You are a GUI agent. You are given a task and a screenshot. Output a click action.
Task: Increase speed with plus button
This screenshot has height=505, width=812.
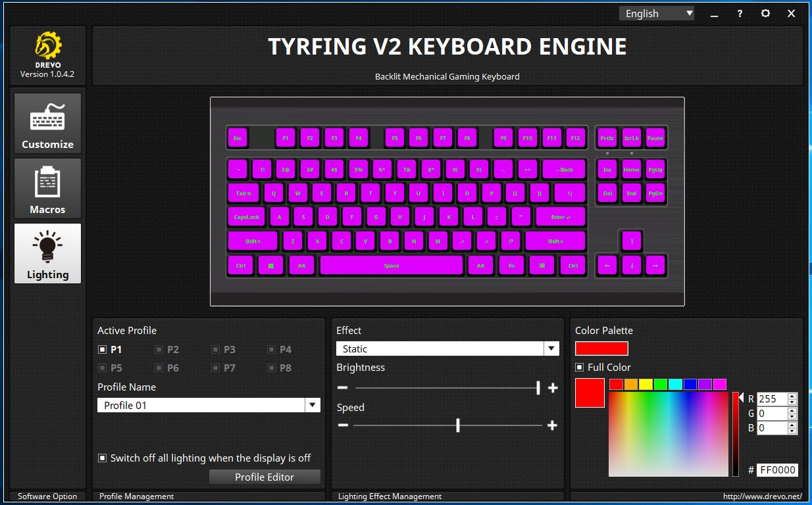pos(552,425)
